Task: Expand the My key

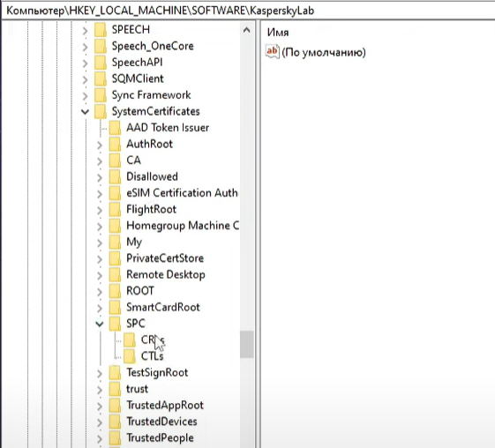Action: coord(100,243)
